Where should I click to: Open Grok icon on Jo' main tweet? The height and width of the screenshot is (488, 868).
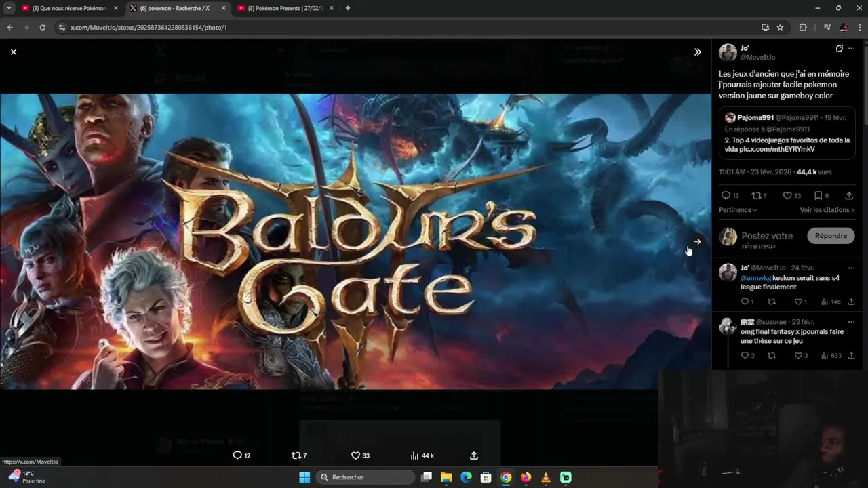839,49
